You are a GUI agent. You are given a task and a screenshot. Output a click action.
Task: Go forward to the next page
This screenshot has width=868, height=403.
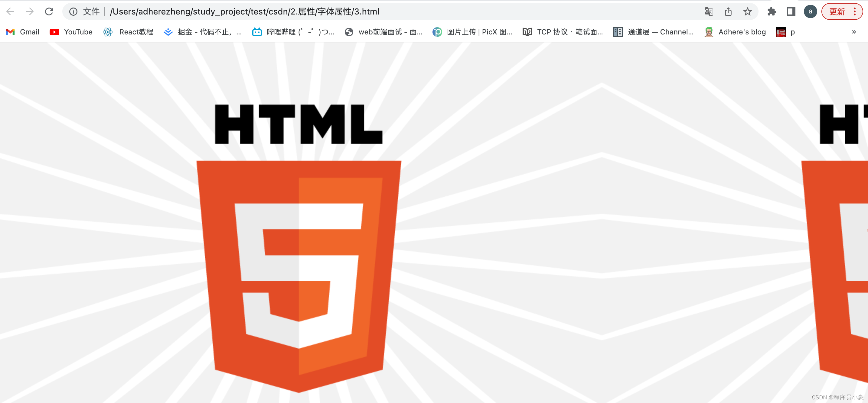(x=30, y=11)
